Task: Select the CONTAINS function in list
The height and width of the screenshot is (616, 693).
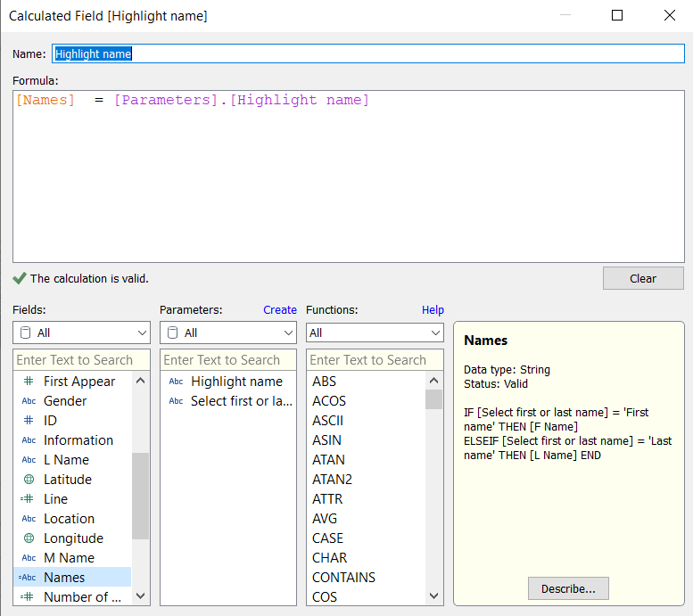Action: [x=343, y=578]
